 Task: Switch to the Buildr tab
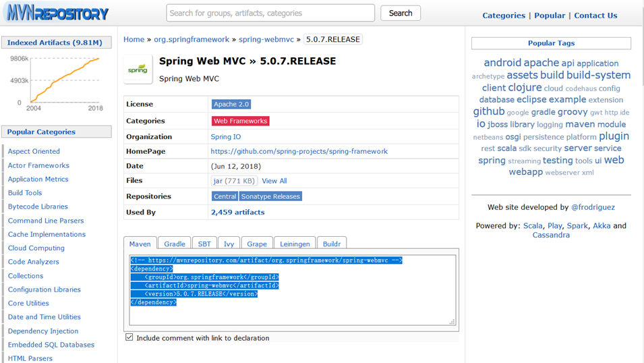click(332, 244)
